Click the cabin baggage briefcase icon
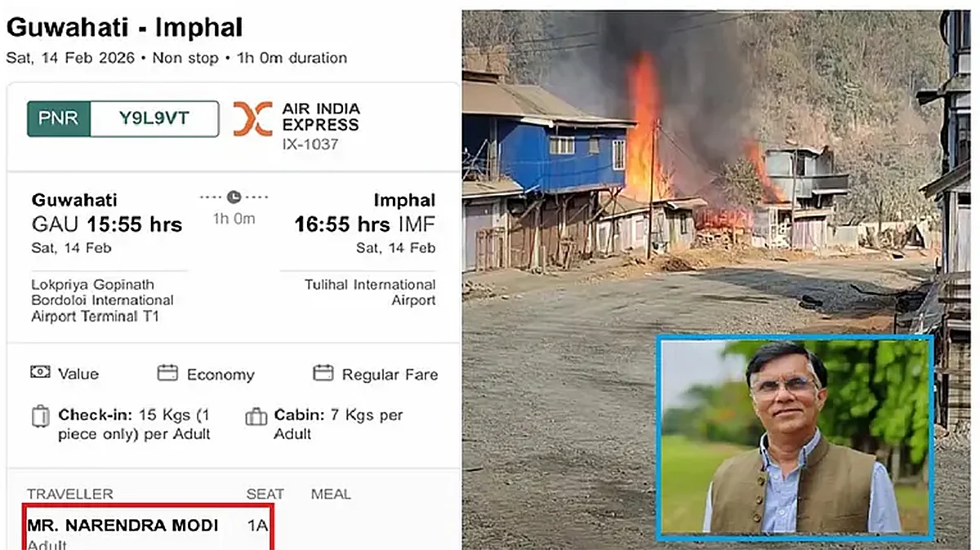 256,417
